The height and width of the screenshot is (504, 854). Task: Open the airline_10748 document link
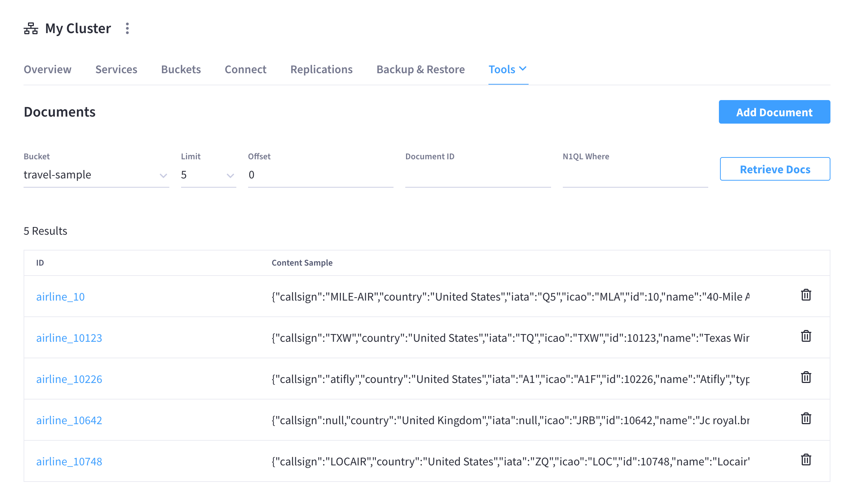(69, 461)
